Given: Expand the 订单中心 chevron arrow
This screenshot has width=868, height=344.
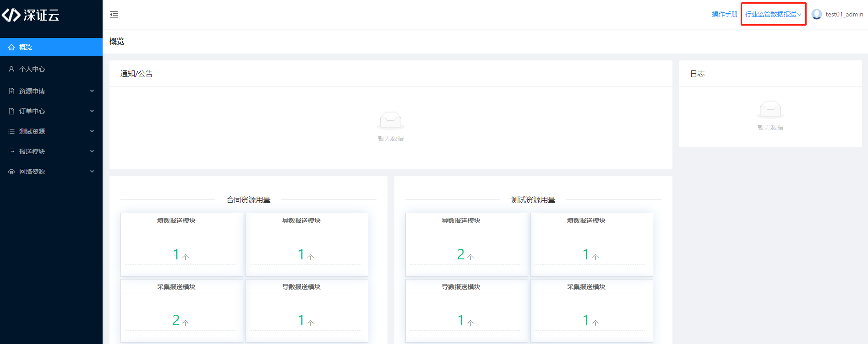Looking at the screenshot, I should tap(92, 111).
